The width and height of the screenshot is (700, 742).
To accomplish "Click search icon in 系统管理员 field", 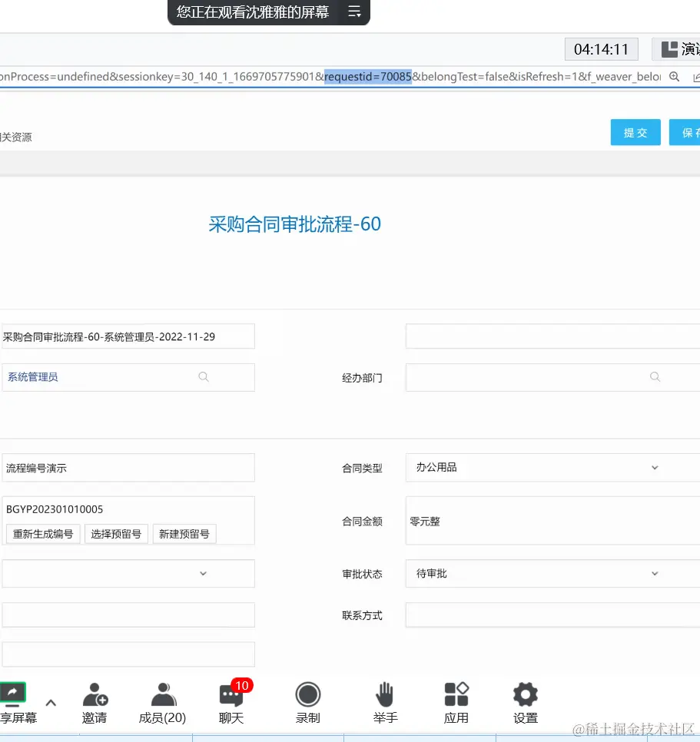I will (x=204, y=376).
